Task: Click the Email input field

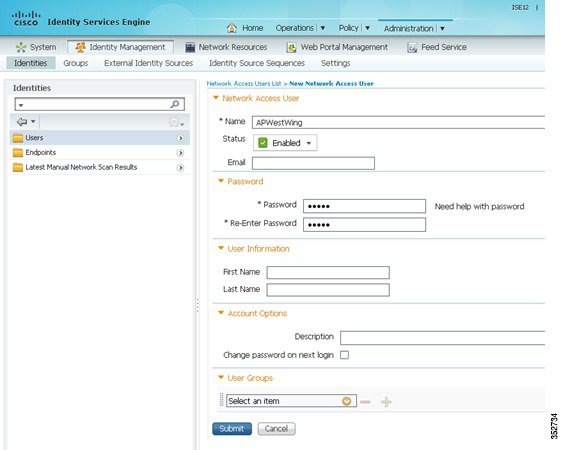Action: [x=313, y=163]
